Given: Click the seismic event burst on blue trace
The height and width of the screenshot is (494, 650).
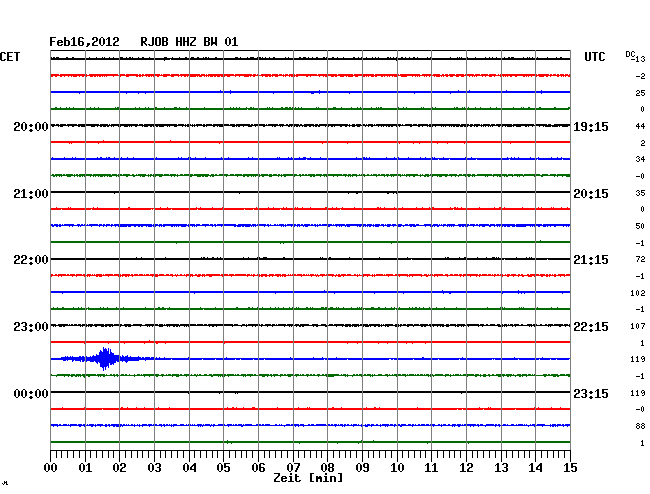Looking at the screenshot, I should [105, 358].
